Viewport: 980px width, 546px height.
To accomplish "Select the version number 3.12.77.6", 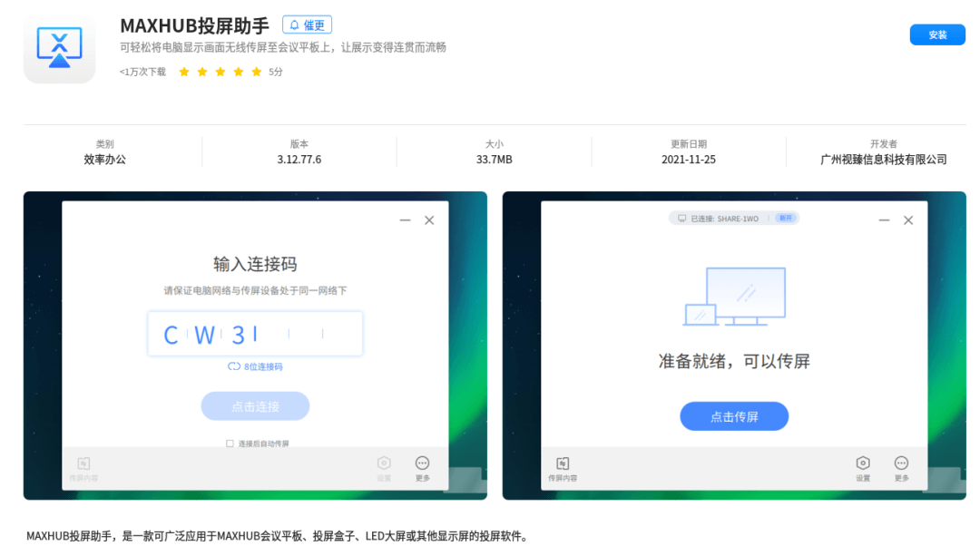I will click(299, 160).
